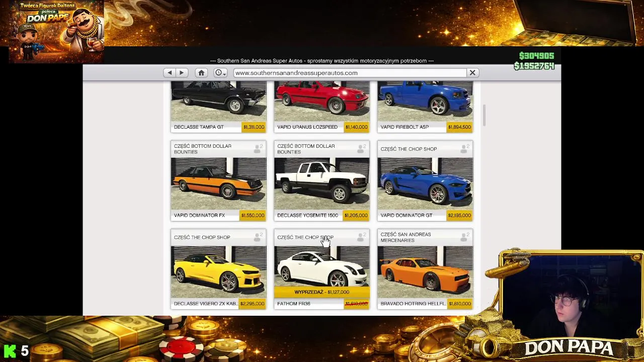Screen dimensions: 644x362
Task: Click Część Bottom Dollar Bounties on the Yosemite card
Action: [x=306, y=149]
